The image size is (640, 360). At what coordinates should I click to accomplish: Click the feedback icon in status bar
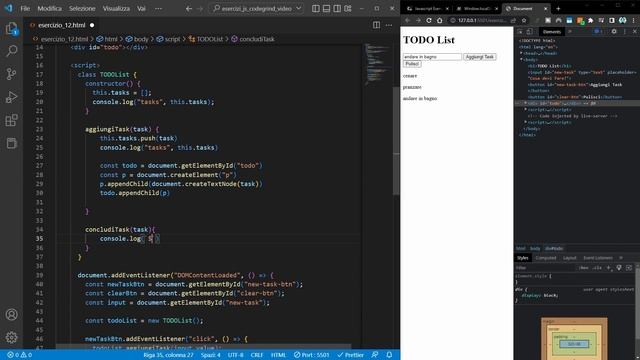coord(375,355)
